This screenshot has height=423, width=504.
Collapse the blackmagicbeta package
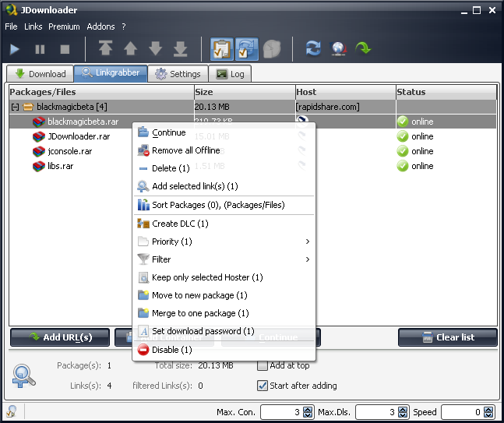[x=15, y=107]
